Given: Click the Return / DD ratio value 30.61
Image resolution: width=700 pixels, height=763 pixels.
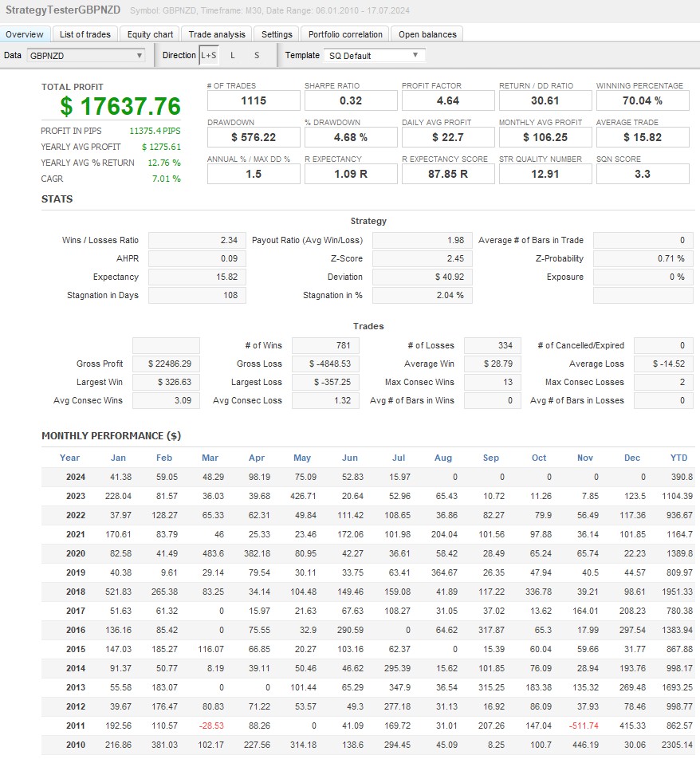Looking at the screenshot, I should pyautogui.click(x=545, y=100).
